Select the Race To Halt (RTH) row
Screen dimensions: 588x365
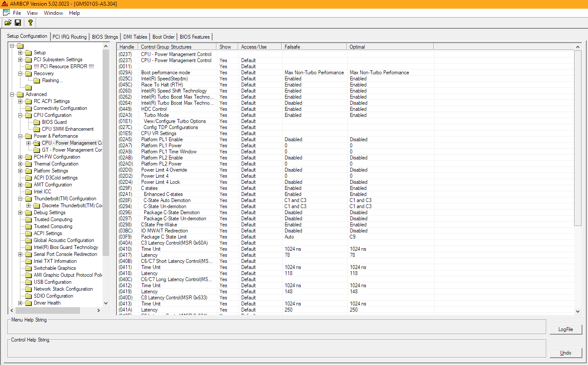pos(345,85)
